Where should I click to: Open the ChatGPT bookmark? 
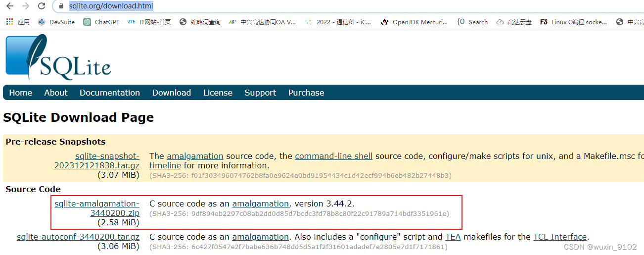[101, 22]
